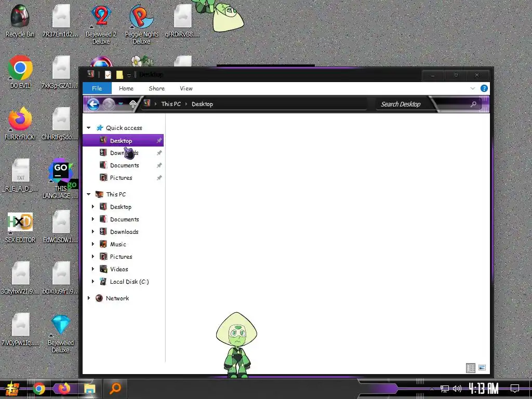Open the quick access toolbar customize dropdown
The width and height of the screenshot is (532, 399).
129,75
